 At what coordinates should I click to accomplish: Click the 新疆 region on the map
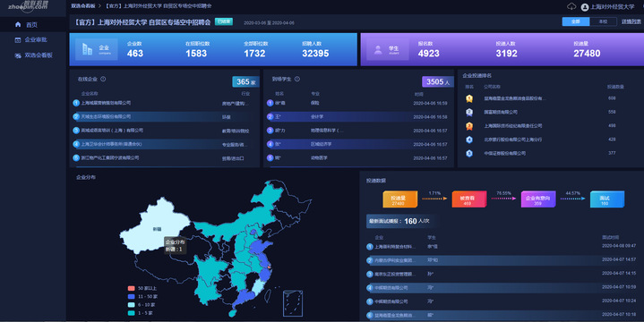pyautogui.click(x=157, y=227)
